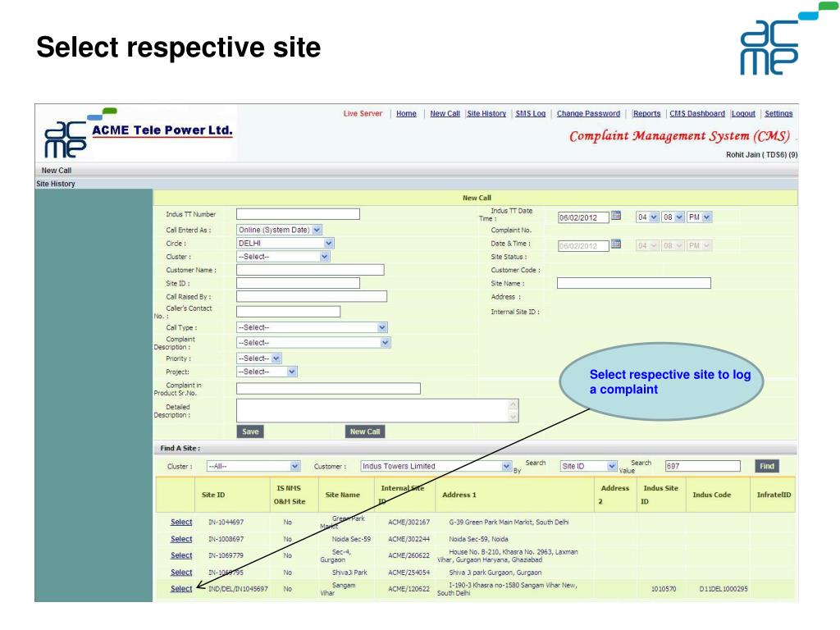The width and height of the screenshot is (840, 630).
Task: Open Indus TT AM/PM dropdown
Action: [x=699, y=217]
